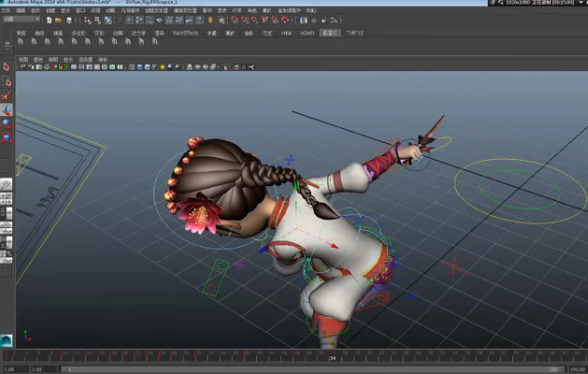This screenshot has width=588, height=374.
Task: Open the 文件 (File) menu
Action: click(x=6, y=10)
